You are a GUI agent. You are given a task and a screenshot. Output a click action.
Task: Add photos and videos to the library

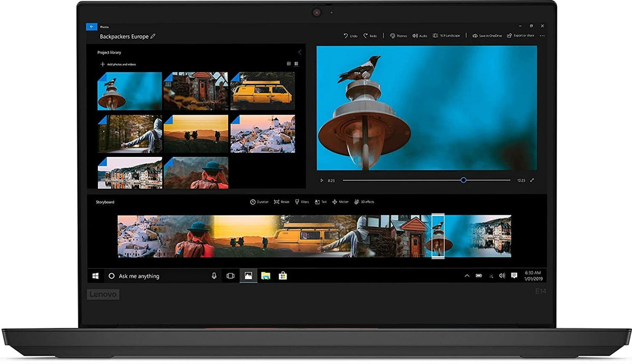click(x=118, y=64)
